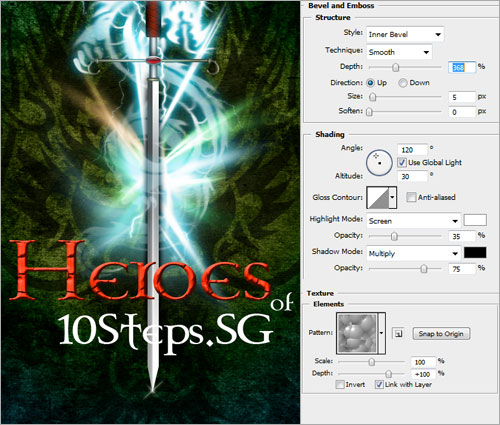Click the Depth percentage input field
This screenshot has height=425, width=500.
pos(462,67)
